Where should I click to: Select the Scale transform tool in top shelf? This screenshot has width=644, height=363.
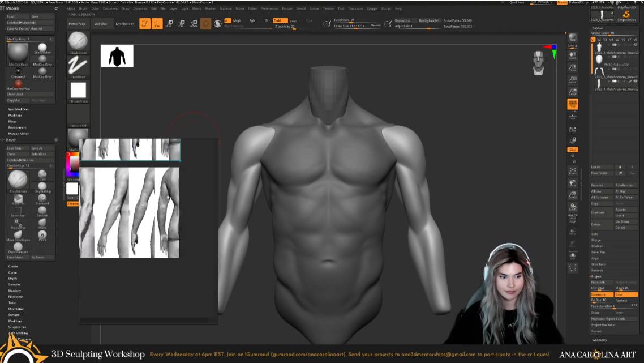(181, 24)
